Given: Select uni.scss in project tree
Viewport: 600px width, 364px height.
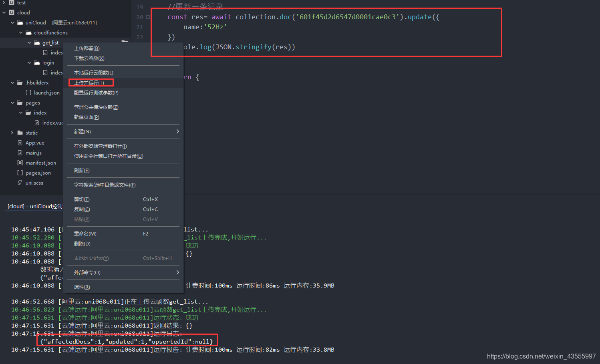Looking at the screenshot, I should 34,183.
